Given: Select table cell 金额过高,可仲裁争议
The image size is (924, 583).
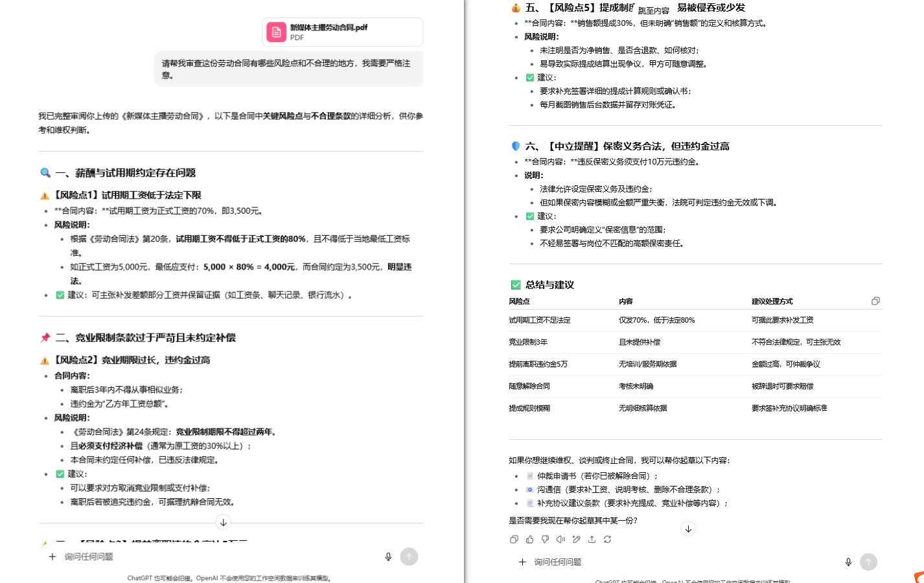Looking at the screenshot, I should [786, 364].
